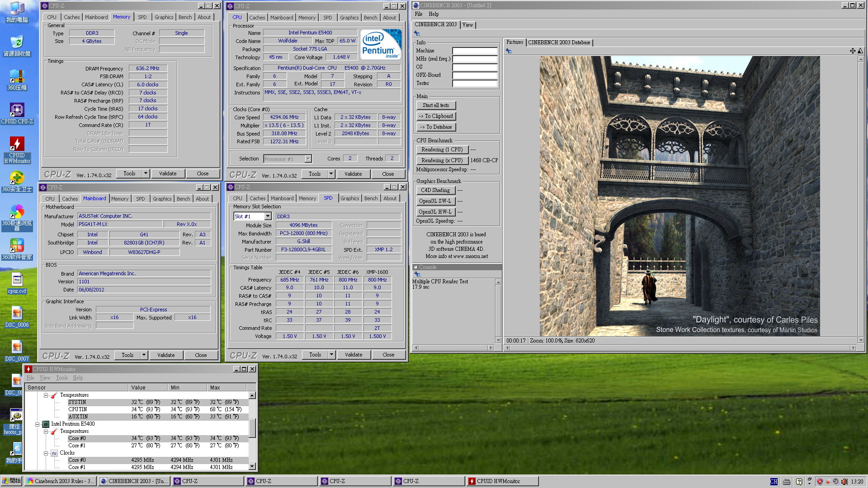
Task: Click the orange speaker volume tray icon
Action: coord(844,482)
